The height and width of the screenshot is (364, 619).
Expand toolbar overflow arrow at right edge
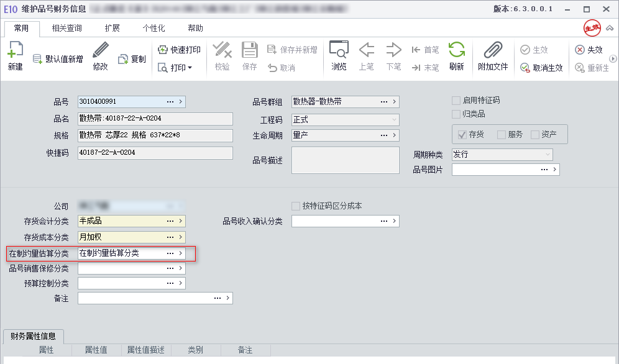coord(613,59)
